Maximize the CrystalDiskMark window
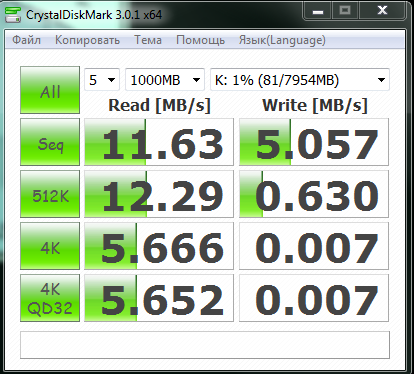Viewport: 414px width, 374px height. coord(345,11)
